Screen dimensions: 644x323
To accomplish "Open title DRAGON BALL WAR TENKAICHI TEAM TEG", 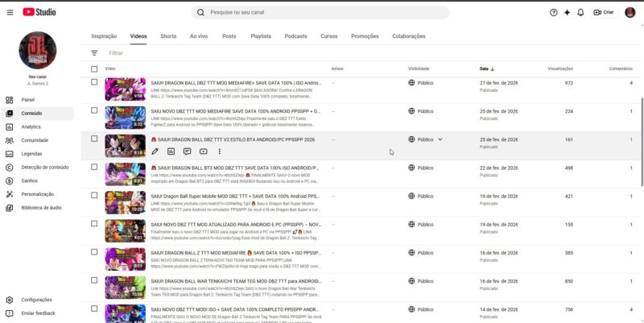I will pos(236,281).
